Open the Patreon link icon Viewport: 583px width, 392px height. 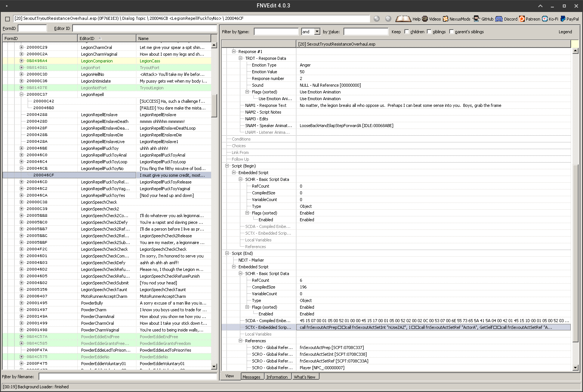[522, 19]
